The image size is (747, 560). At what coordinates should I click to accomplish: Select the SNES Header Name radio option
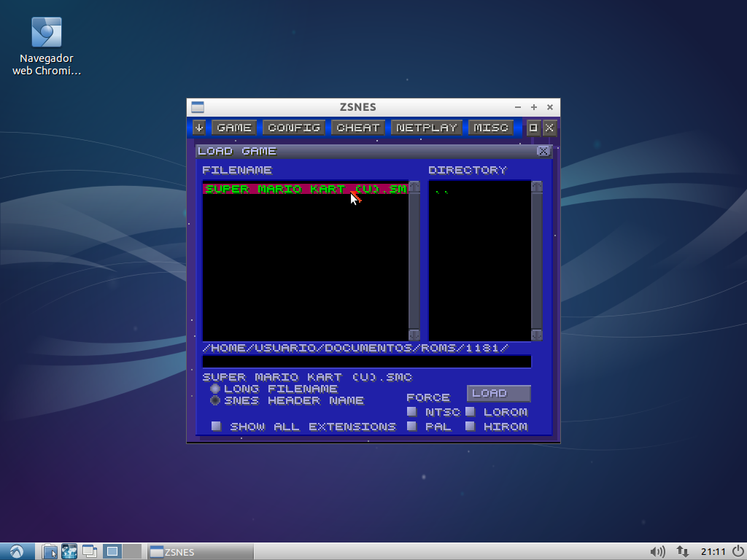tap(215, 400)
